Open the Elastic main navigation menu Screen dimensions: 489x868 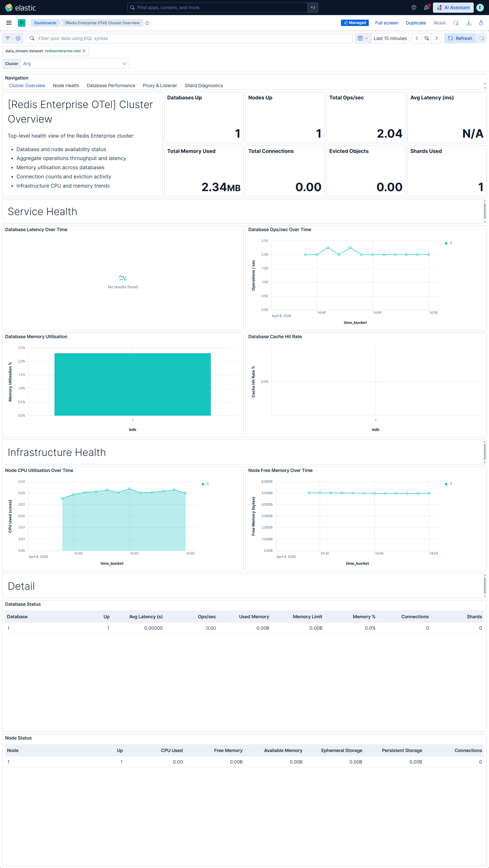coord(9,23)
